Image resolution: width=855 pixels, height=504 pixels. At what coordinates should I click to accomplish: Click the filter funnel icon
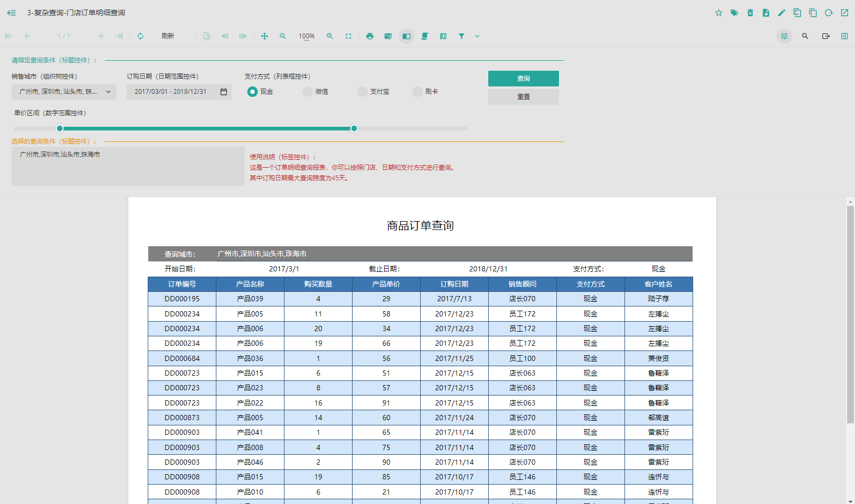pos(462,36)
